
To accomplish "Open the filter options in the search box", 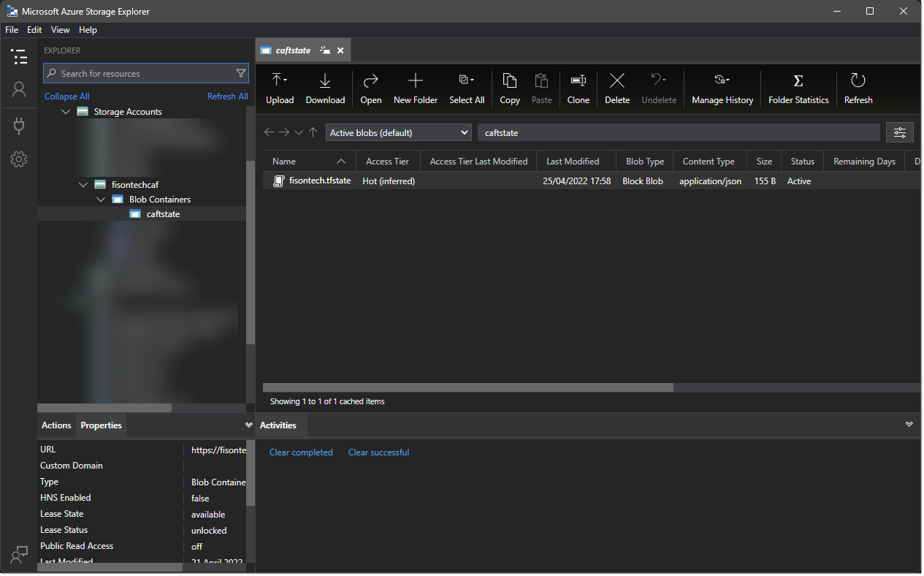I will (241, 73).
